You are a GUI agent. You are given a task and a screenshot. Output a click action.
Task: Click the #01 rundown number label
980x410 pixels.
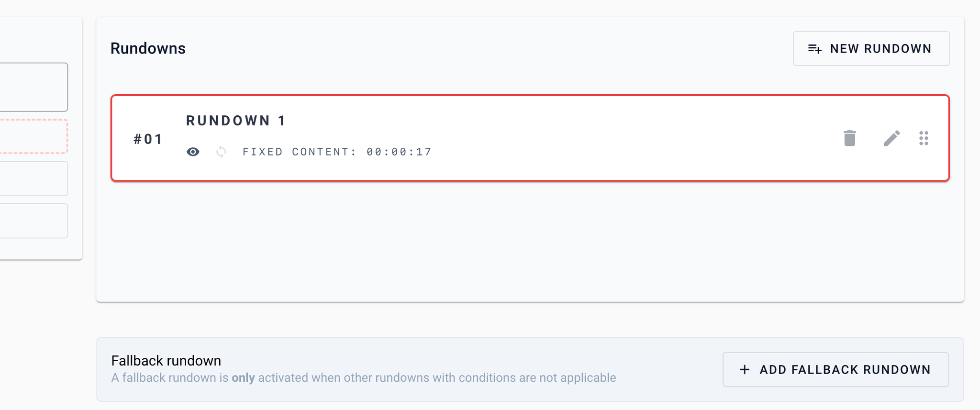148,139
